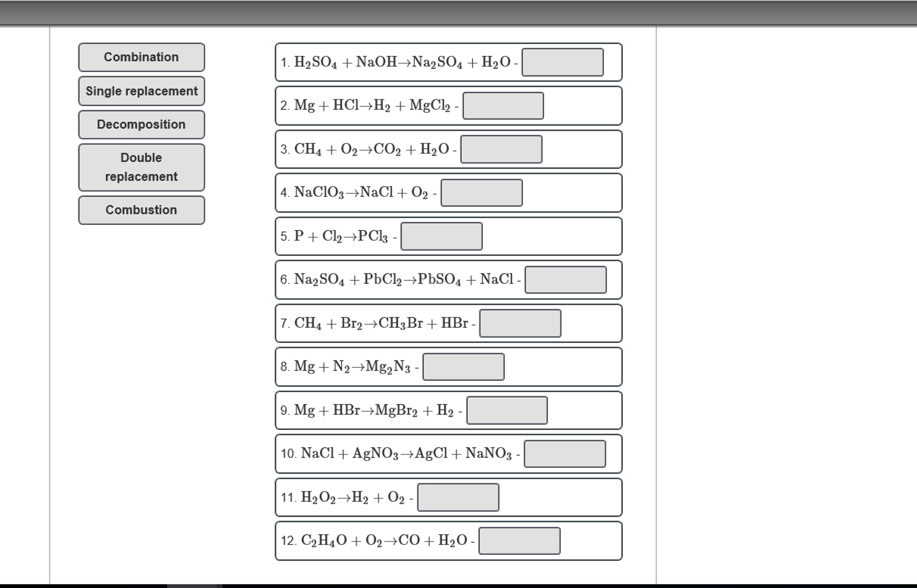Select answer box for P + Cl2 reaction
The width and height of the screenshot is (917, 588).
pyautogui.click(x=441, y=236)
